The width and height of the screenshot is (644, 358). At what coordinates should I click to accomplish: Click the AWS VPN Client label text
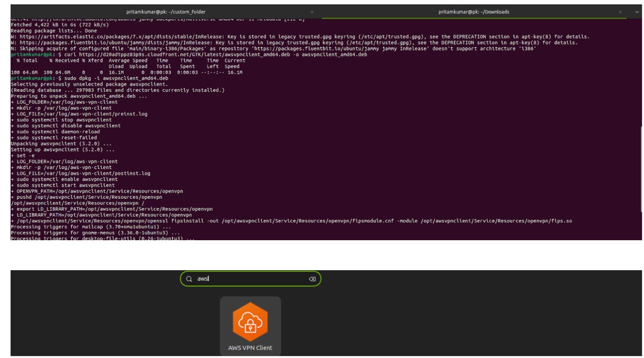(x=250, y=348)
